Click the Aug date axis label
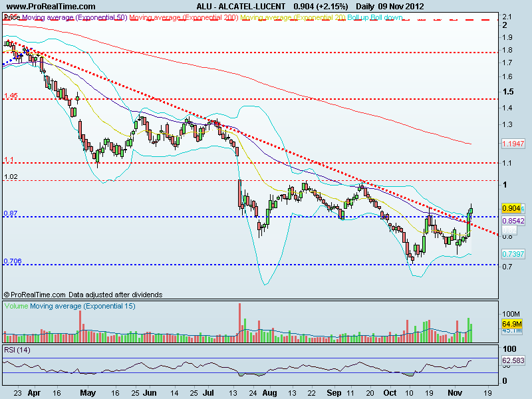This screenshot has height=399, width=532. pyautogui.click(x=270, y=393)
